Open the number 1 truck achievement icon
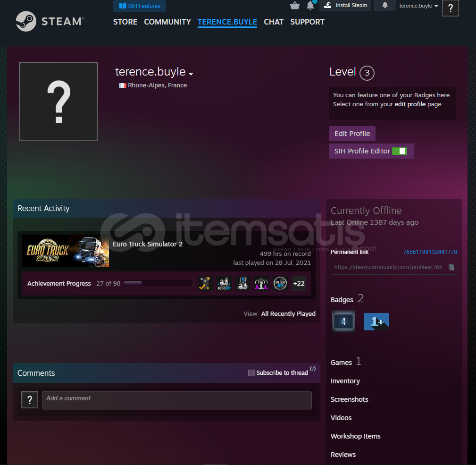This screenshot has width=476, height=465. [x=243, y=283]
